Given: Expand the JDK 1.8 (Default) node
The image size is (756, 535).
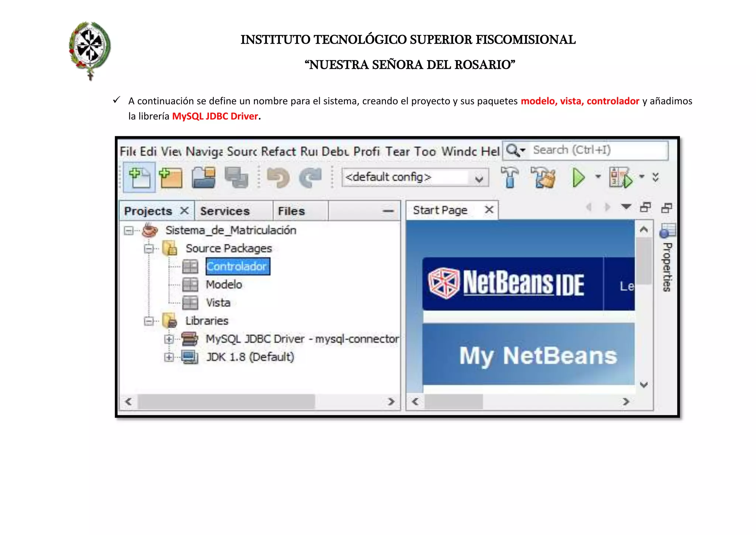Looking at the screenshot, I should click(169, 357).
